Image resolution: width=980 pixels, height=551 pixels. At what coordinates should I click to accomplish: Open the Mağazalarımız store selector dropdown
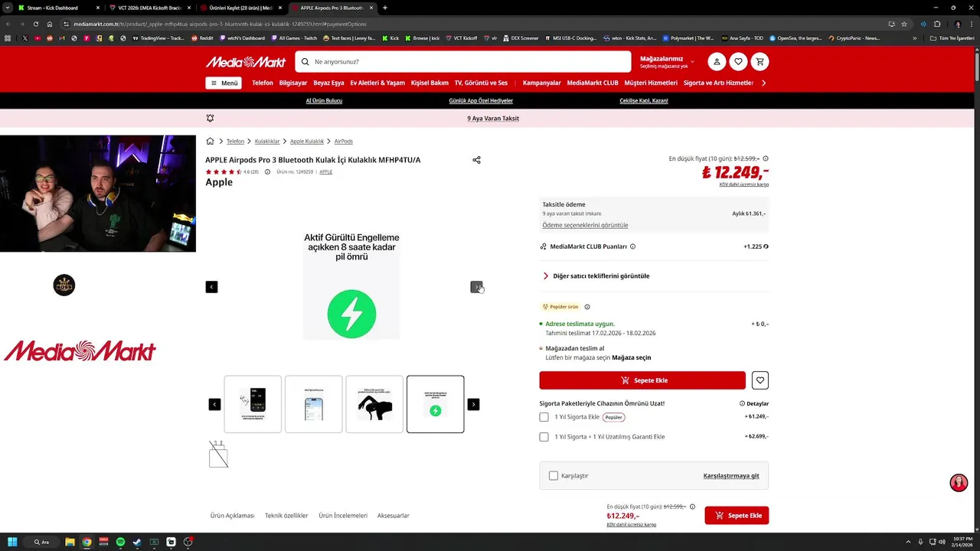666,62
